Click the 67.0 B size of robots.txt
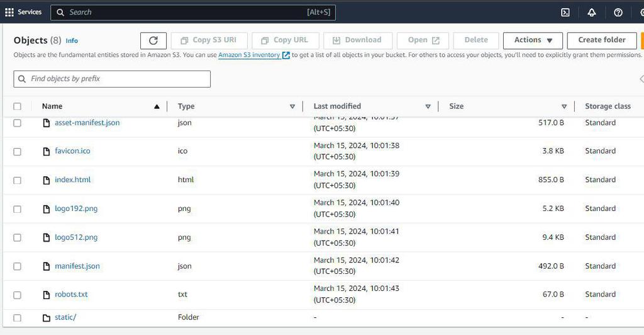This screenshot has height=335, width=644. point(553,294)
